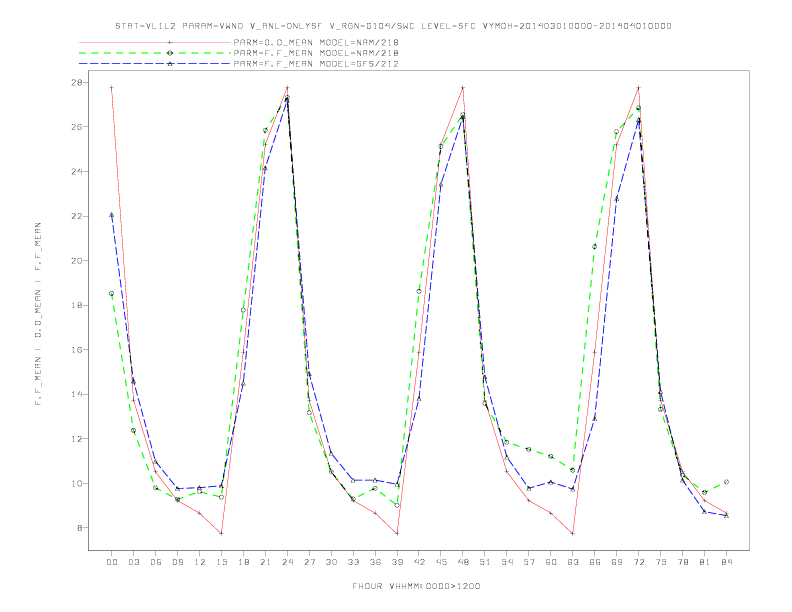The image size is (792, 612).
Task: Click the green circle data point at hour 84
Action: [x=726, y=482]
